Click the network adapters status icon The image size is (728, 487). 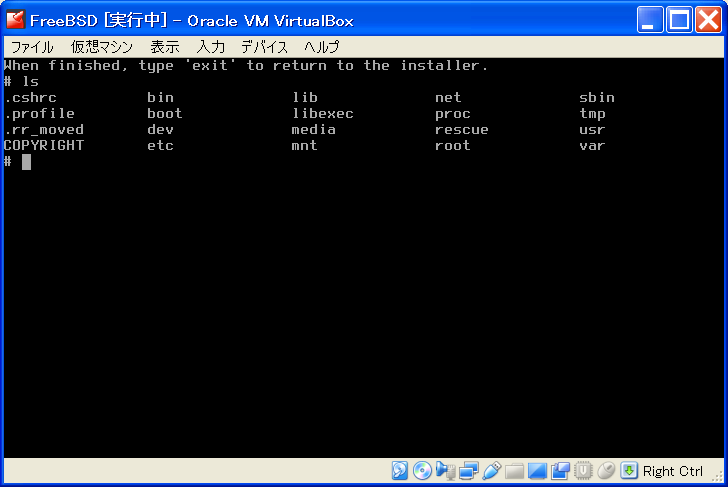(x=468, y=471)
